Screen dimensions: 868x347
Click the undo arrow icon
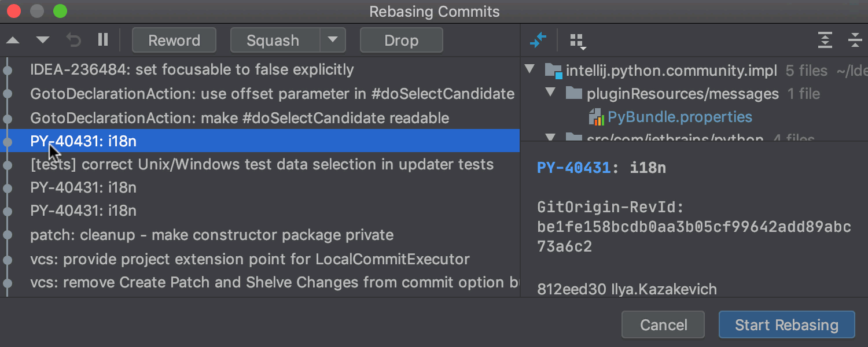point(73,40)
